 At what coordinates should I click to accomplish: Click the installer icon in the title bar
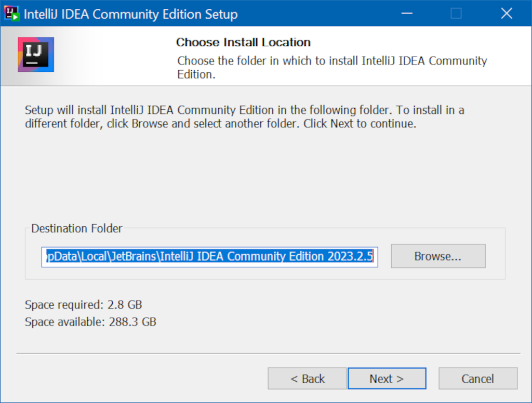click(x=11, y=14)
